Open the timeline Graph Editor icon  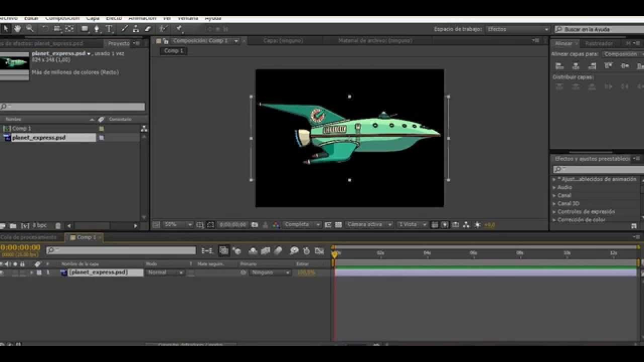[x=319, y=250]
